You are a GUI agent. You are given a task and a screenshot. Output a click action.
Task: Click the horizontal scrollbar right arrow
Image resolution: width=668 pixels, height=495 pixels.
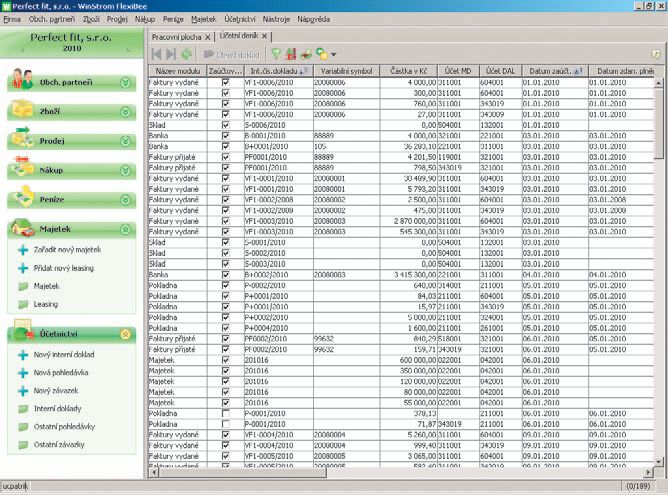click(x=648, y=472)
